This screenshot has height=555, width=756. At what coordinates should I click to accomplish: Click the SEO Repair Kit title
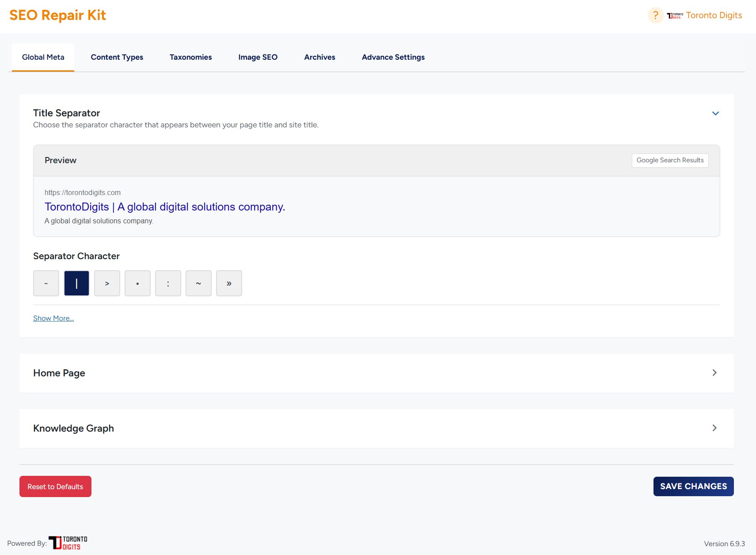pyautogui.click(x=57, y=15)
